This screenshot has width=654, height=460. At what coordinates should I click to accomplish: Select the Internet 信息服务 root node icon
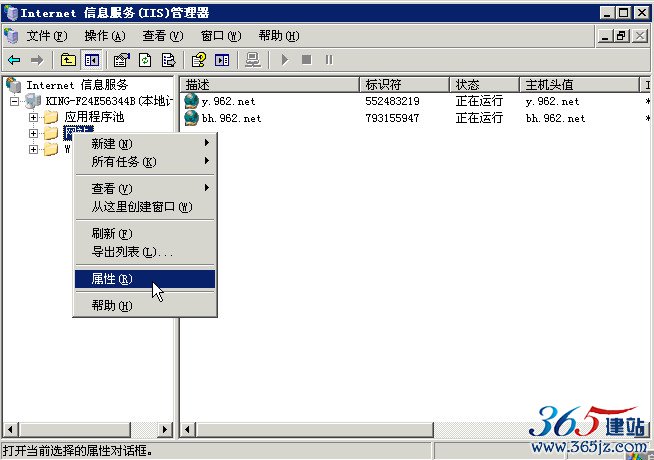13,85
